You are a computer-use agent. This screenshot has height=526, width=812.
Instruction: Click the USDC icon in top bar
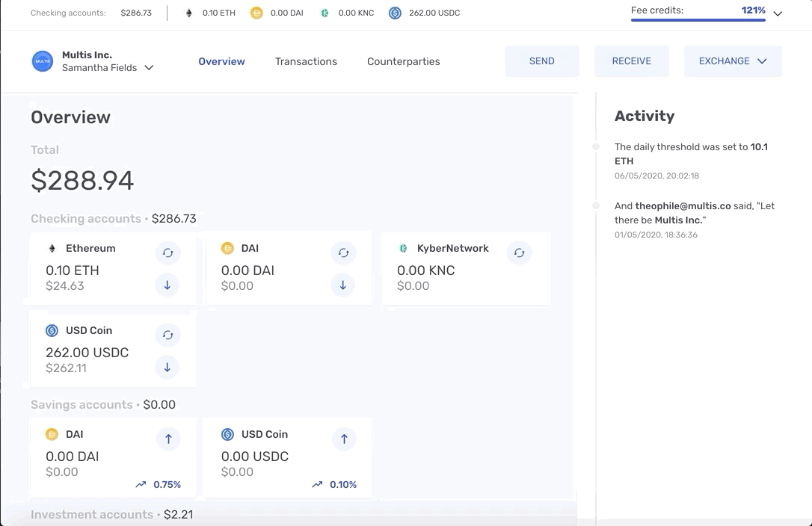(395, 13)
